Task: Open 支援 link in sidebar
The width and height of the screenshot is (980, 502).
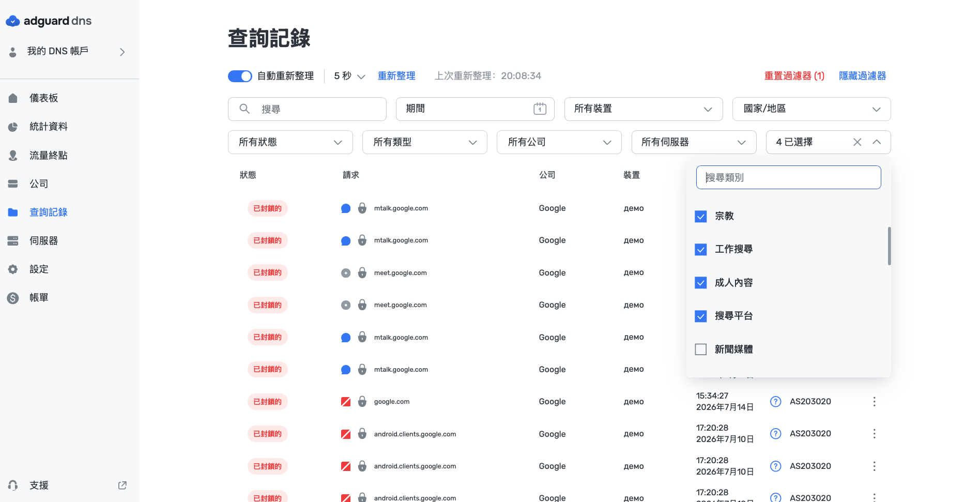Action: click(x=39, y=485)
